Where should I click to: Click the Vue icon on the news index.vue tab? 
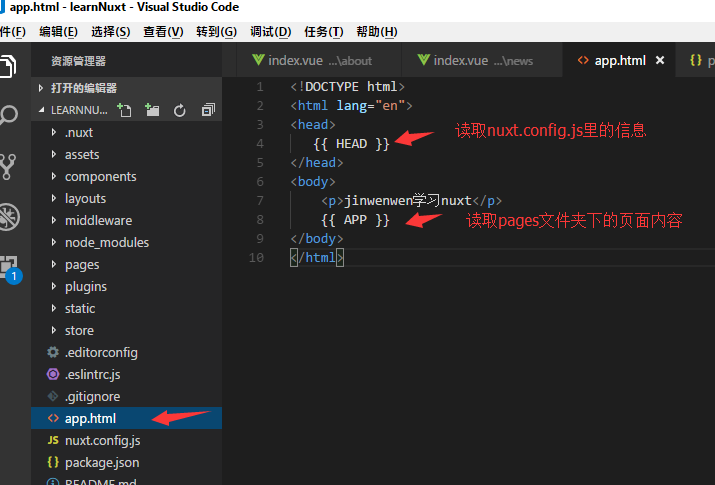tap(424, 60)
